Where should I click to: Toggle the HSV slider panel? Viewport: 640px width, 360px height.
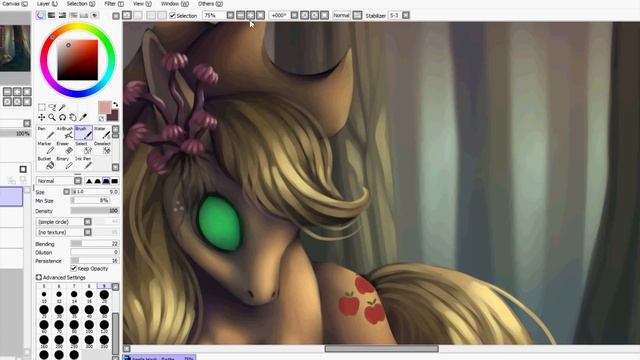[62, 15]
